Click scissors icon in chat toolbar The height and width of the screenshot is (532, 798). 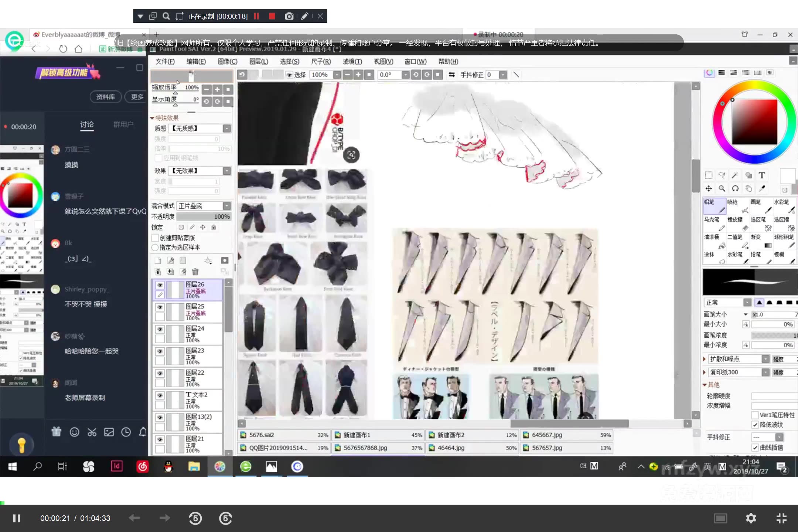coord(92,432)
